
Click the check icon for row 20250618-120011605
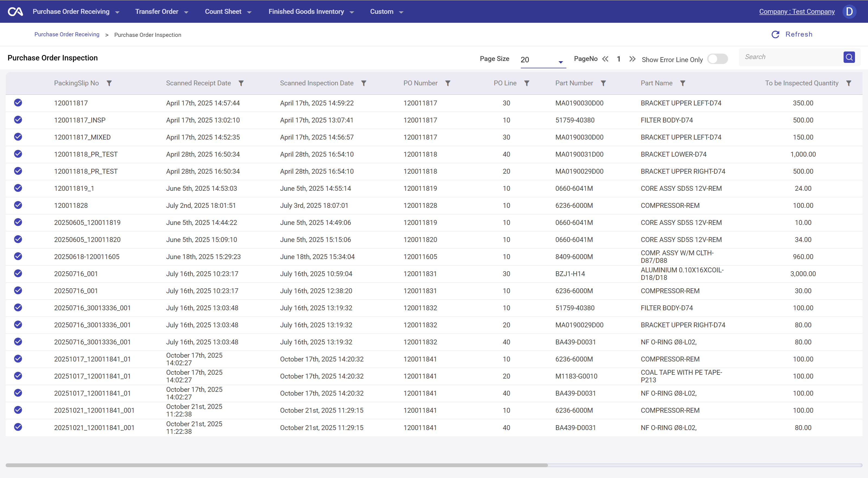coord(18,256)
